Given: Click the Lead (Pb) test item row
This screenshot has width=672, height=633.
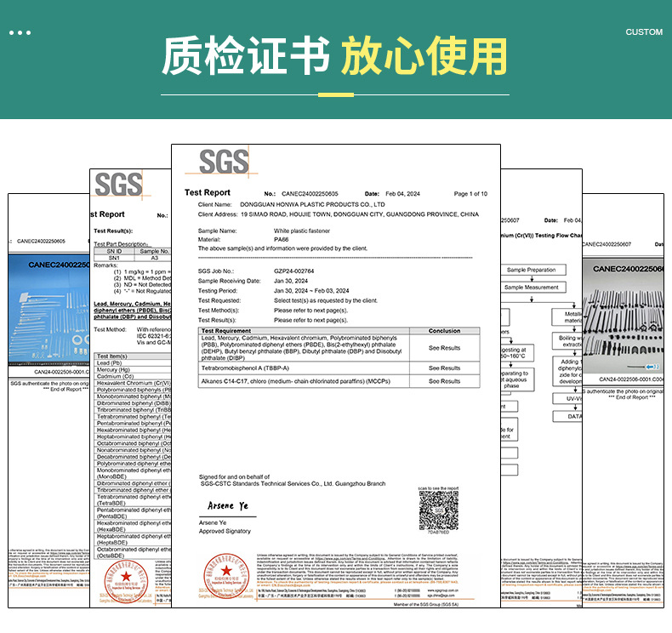Looking at the screenshot, I should (x=133, y=363).
